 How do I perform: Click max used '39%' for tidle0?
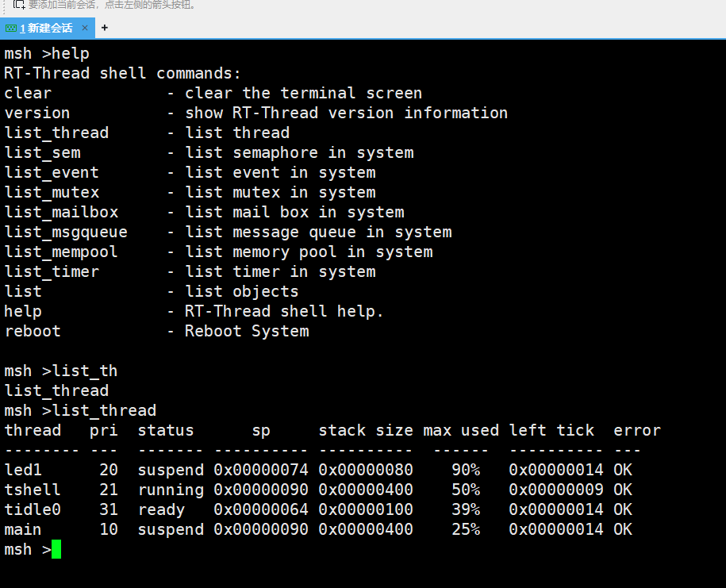466,509
